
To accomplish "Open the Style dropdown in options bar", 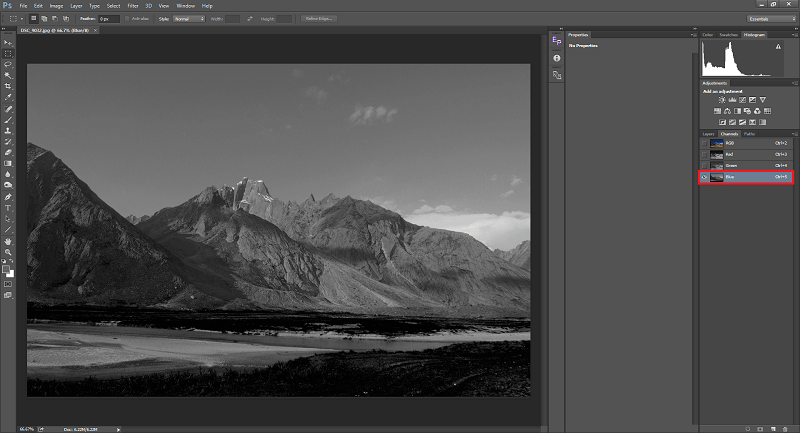I will click(188, 19).
